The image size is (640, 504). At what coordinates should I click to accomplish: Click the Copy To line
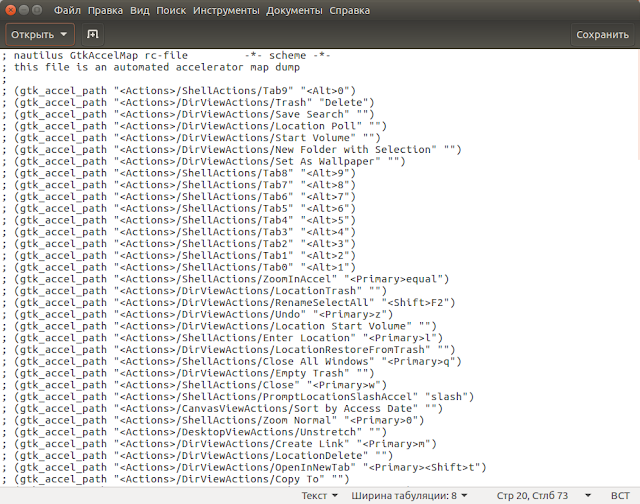tap(176, 480)
